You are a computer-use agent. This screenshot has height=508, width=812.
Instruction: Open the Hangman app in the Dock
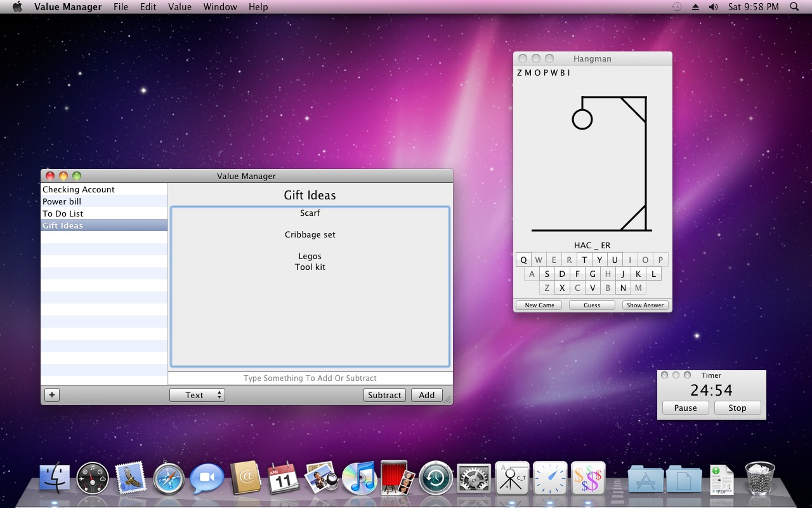(x=512, y=478)
